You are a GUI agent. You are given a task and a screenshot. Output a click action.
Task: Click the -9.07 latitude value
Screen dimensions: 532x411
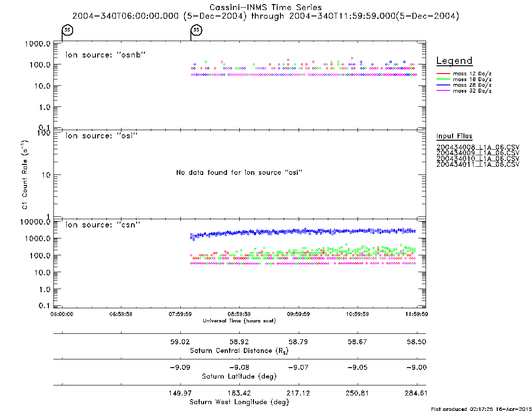[298, 368]
